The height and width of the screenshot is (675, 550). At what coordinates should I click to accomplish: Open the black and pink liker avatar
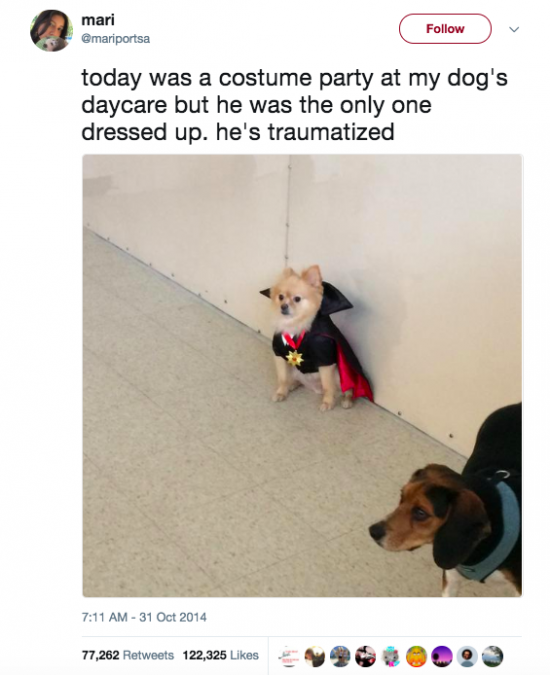(x=365, y=656)
